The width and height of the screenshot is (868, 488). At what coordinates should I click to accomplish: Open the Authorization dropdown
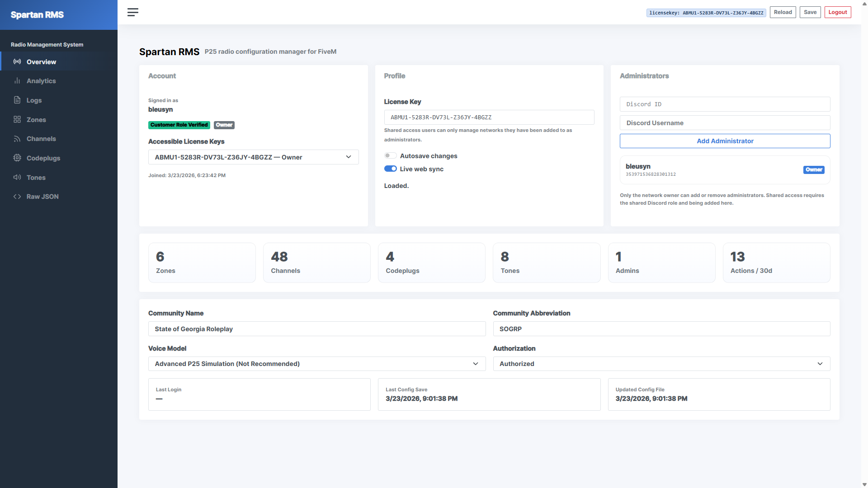661,364
